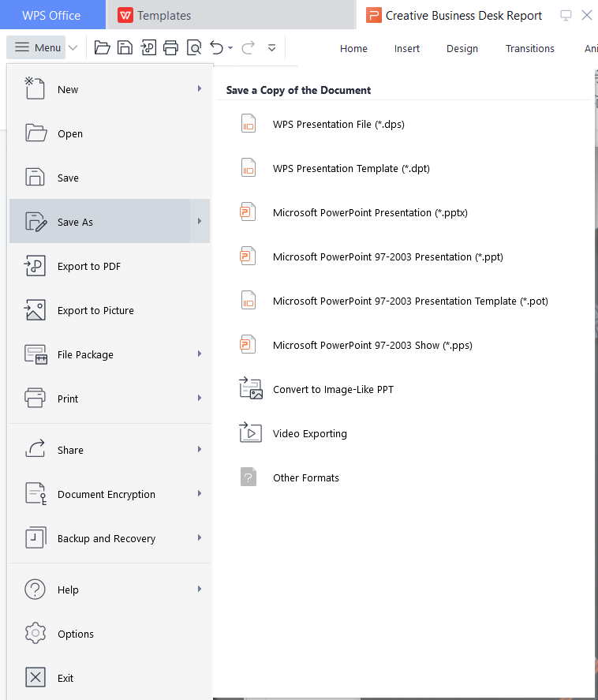The image size is (598, 700).
Task: Click the Save icon in quick toolbar
Action: 125,48
